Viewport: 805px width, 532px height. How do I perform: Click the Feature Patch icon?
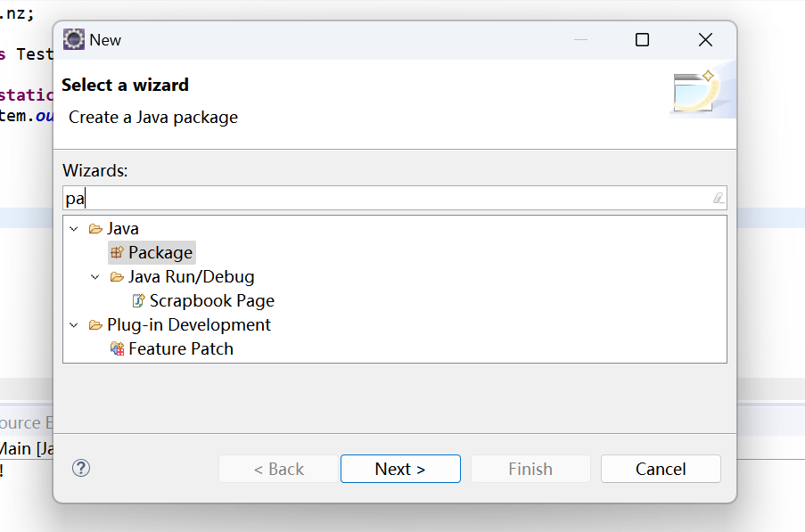click(117, 349)
